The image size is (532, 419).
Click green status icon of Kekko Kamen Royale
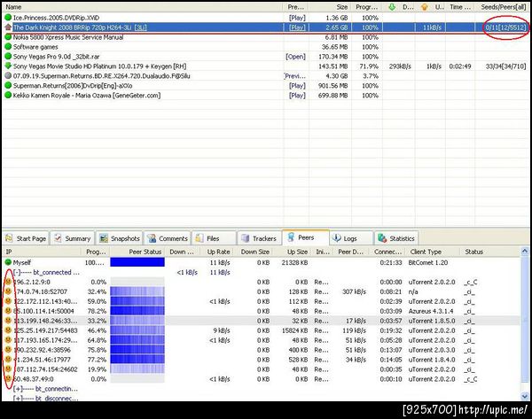pyautogui.click(x=8, y=96)
